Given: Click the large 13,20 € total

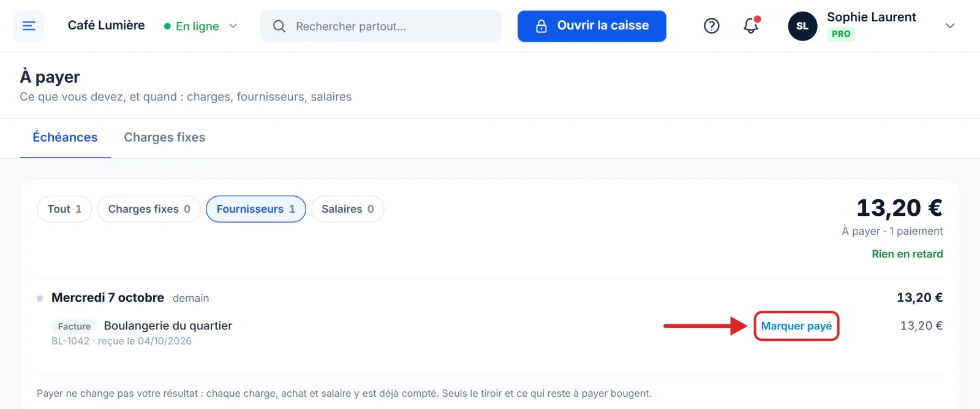Looking at the screenshot, I should pyautogui.click(x=899, y=208).
